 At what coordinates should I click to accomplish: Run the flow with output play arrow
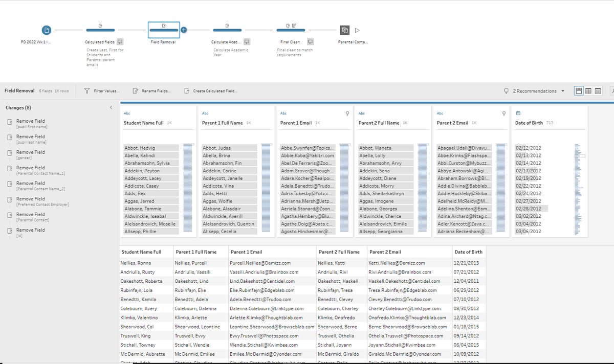(x=358, y=30)
